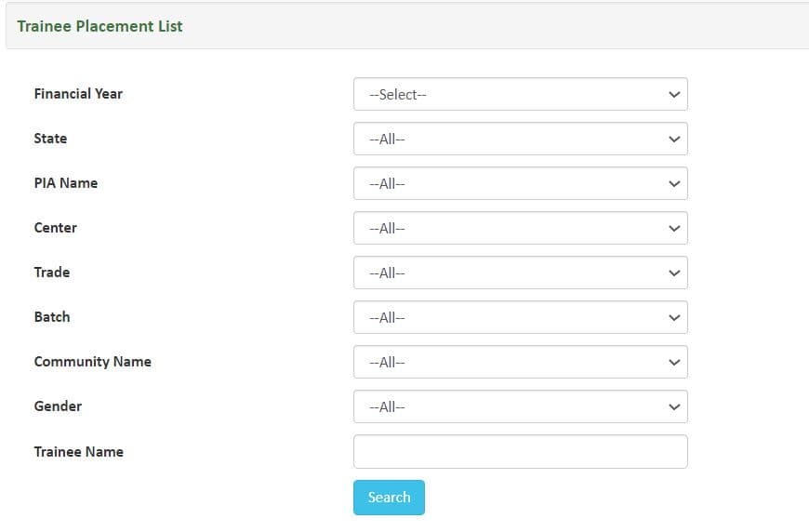Expand the Center selection dropdown

[520, 228]
